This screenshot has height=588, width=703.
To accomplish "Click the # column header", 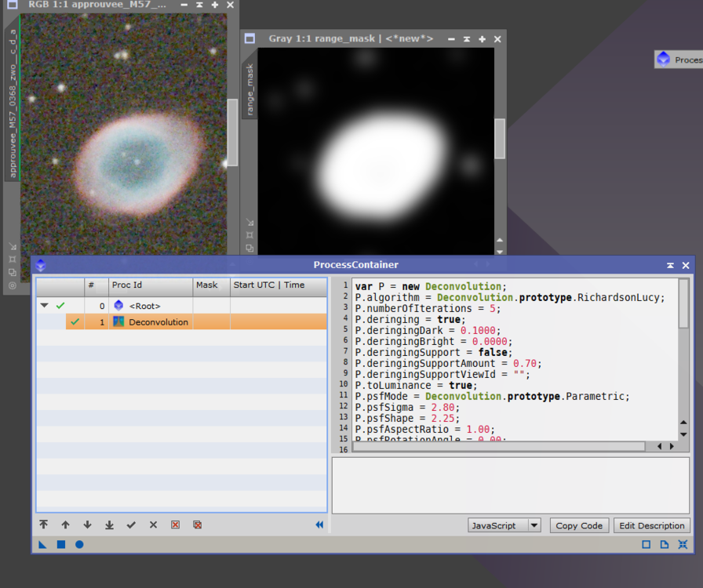I will coord(97,285).
